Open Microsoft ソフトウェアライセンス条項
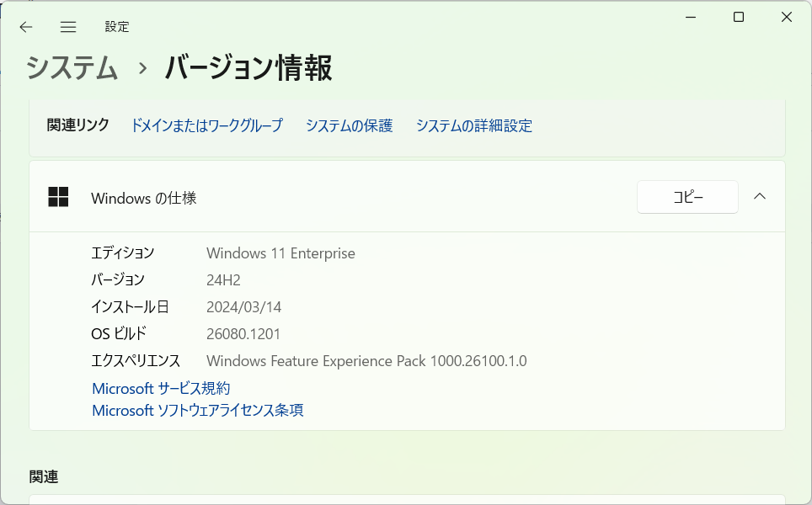The width and height of the screenshot is (812, 505). click(198, 410)
